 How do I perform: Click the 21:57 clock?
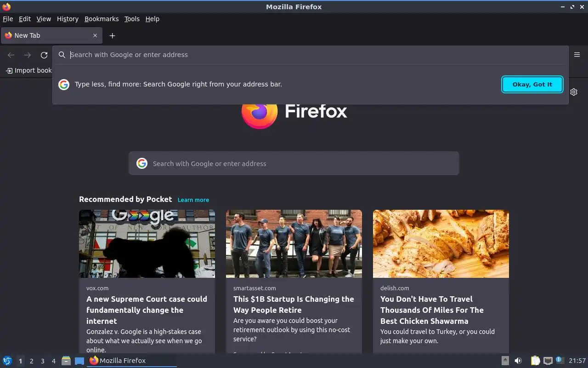[x=577, y=361]
